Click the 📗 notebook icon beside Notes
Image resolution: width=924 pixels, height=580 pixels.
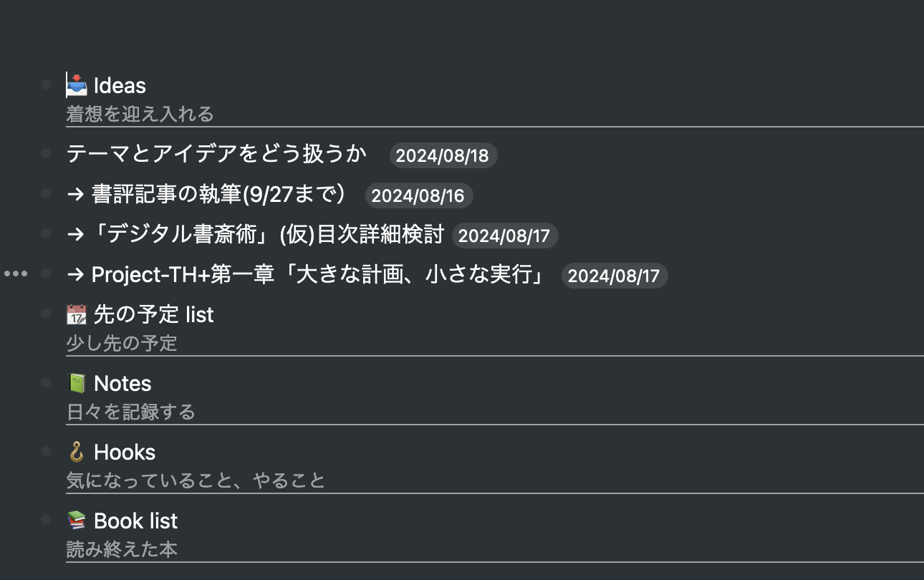point(75,383)
